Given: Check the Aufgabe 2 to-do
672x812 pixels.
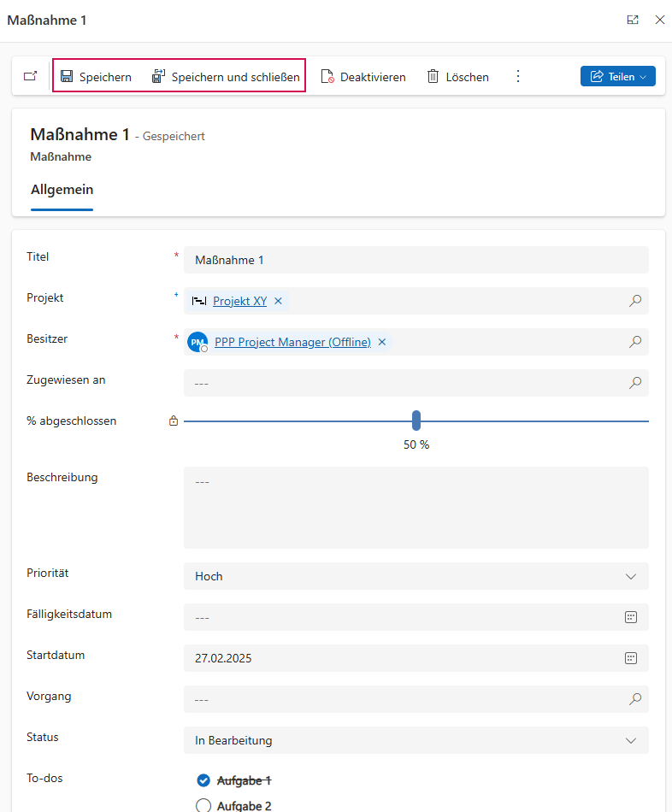Looking at the screenshot, I should click(203, 805).
